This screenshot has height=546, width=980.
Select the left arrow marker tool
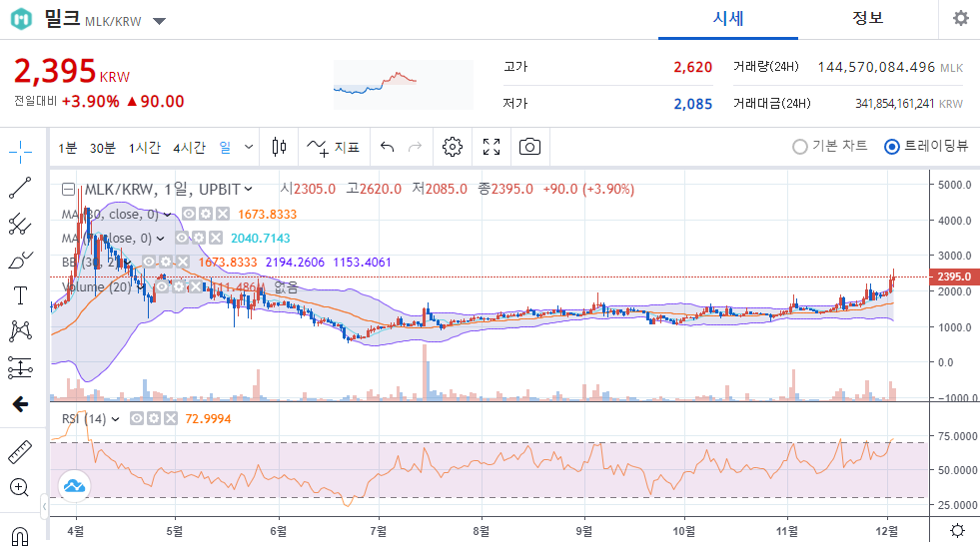20,404
